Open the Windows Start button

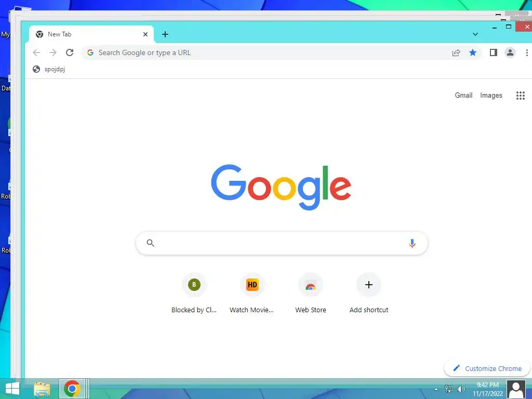tap(12, 389)
